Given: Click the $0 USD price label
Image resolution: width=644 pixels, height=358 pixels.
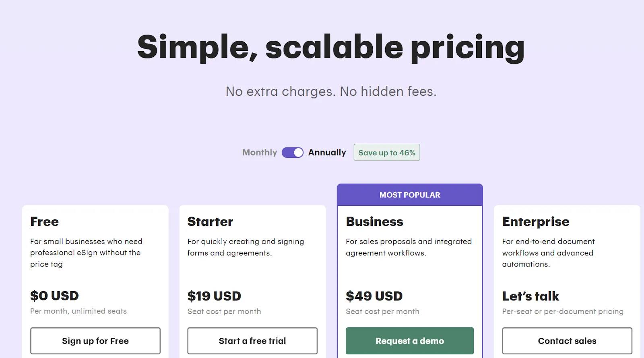Looking at the screenshot, I should click(54, 296).
